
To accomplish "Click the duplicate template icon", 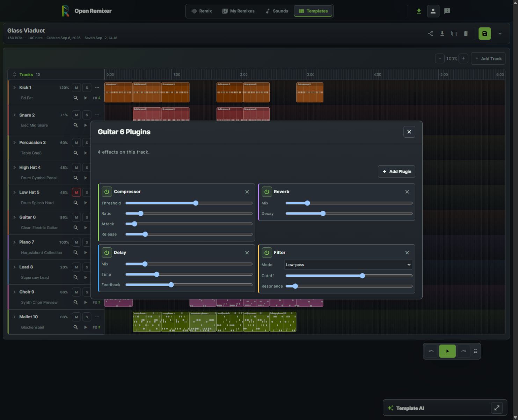I will pyautogui.click(x=454, y=34).
